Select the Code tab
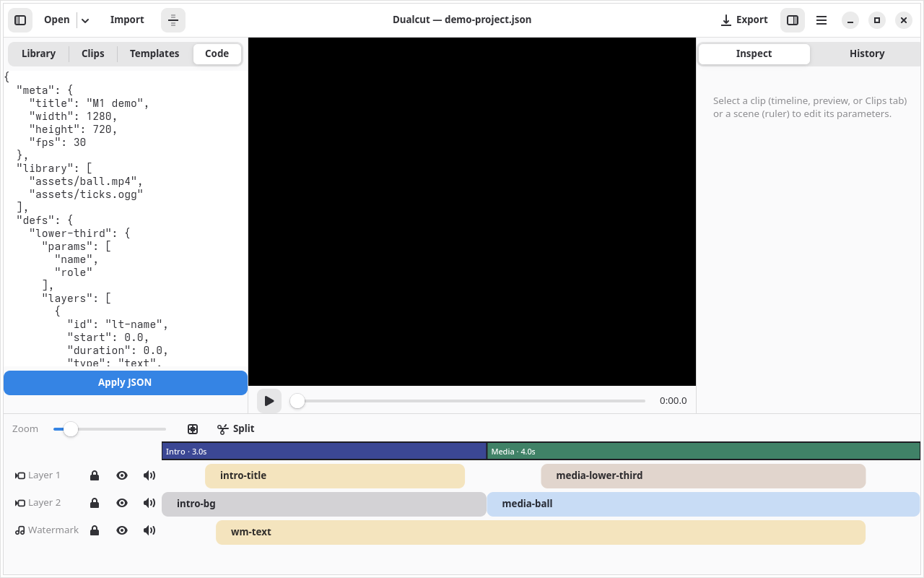924x578 pixels. coord(217,54)
